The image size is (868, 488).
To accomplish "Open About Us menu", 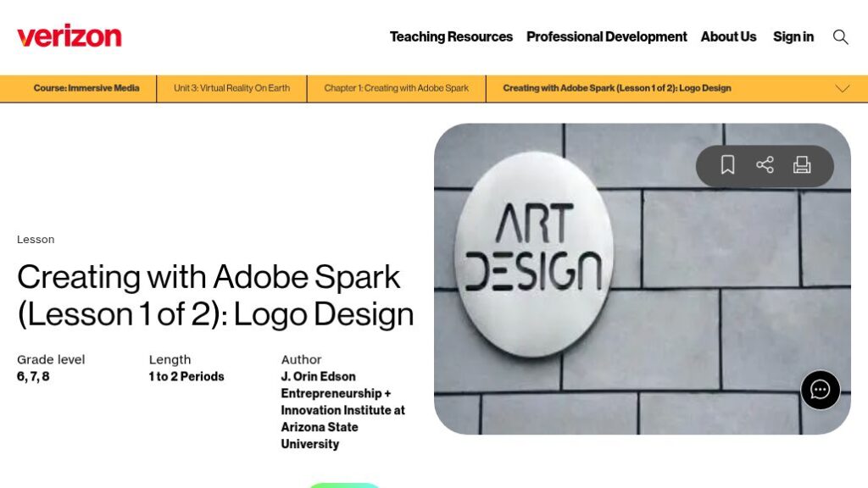I will coord(728,37).
